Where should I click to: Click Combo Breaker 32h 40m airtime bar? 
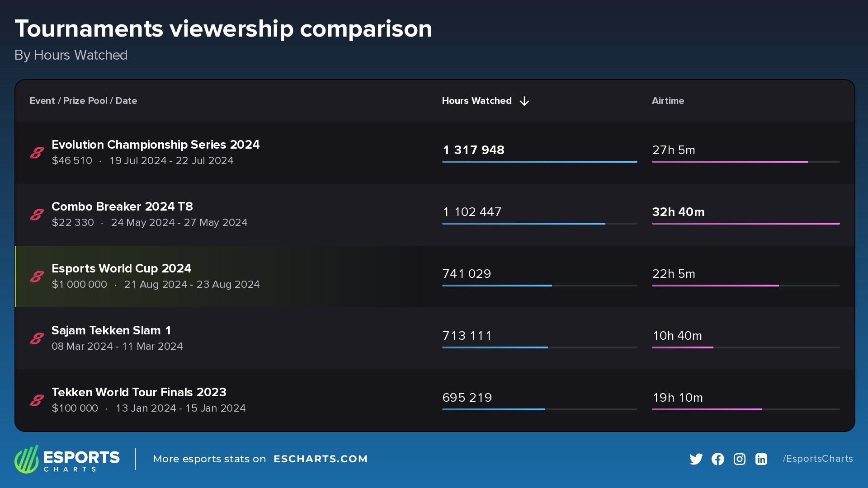745,223
